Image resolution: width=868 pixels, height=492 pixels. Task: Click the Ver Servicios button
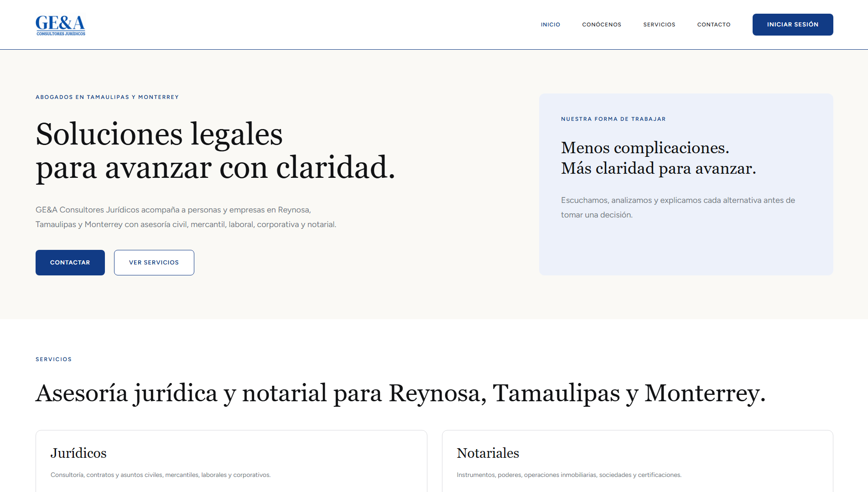[x=154, y=263]
